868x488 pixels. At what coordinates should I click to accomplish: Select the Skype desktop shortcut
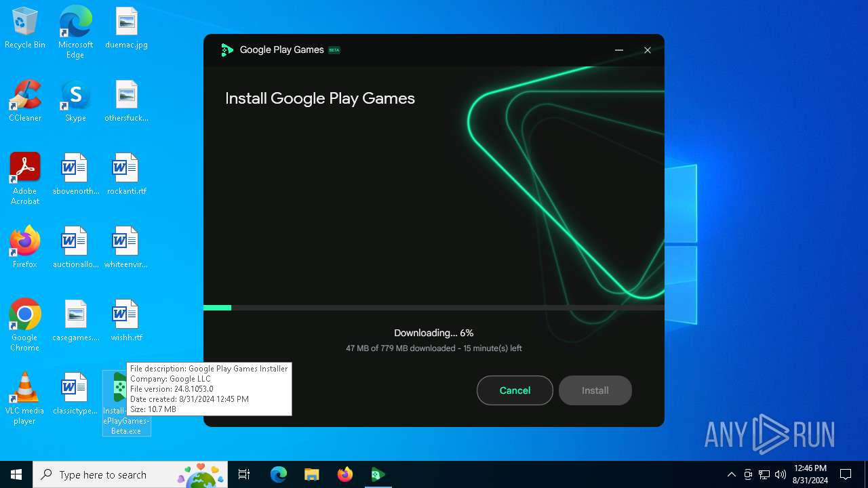click(75, 102)
